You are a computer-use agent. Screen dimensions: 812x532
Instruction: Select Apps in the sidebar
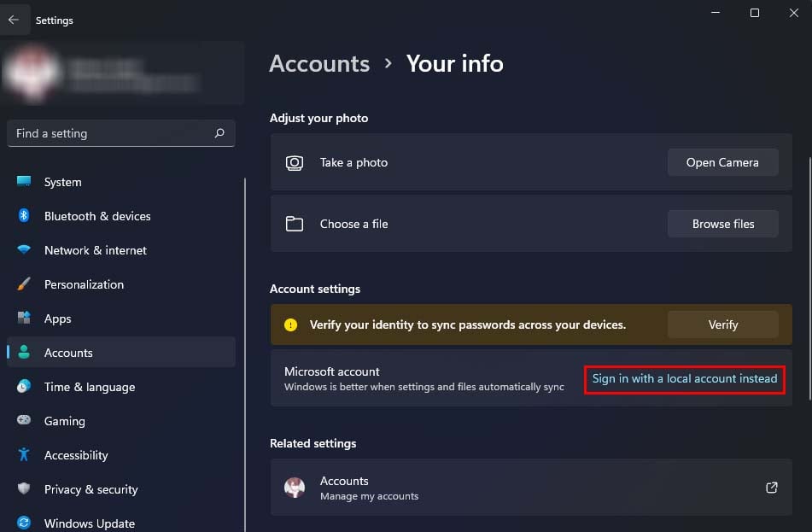(x=121, y=319)
